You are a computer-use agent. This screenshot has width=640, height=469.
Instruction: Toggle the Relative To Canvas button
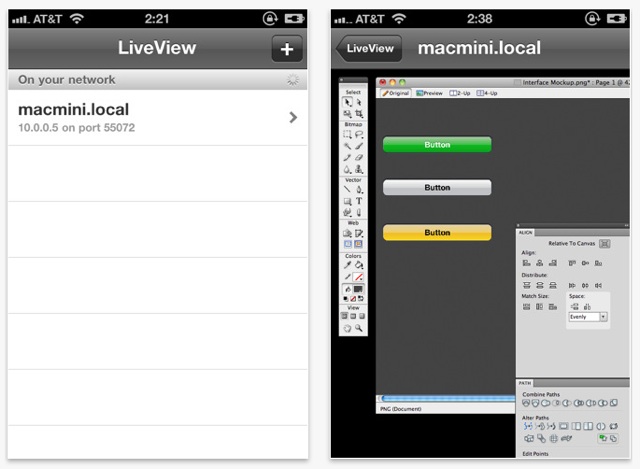[x=604, y=243]
